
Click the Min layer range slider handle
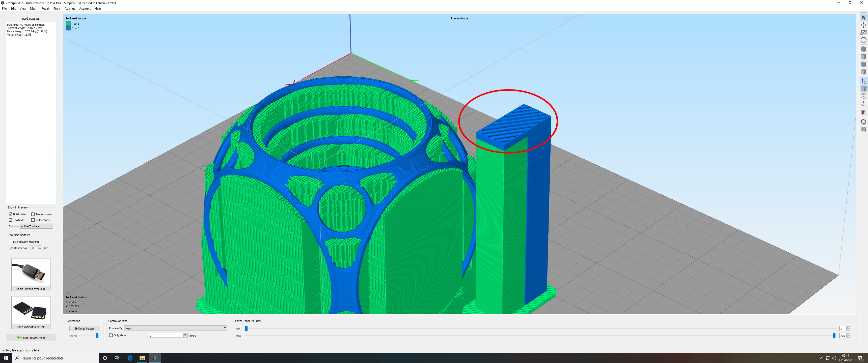[x=246, y=328]
